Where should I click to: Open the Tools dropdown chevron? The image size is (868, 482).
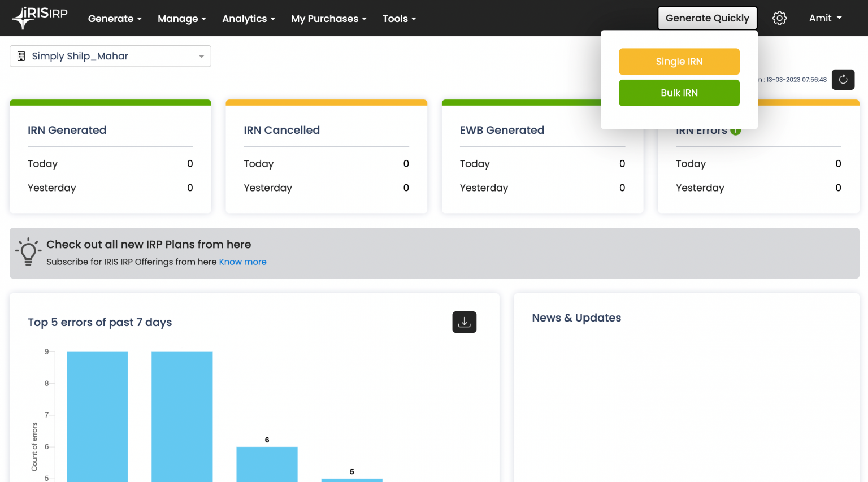(x=413, y=19)
